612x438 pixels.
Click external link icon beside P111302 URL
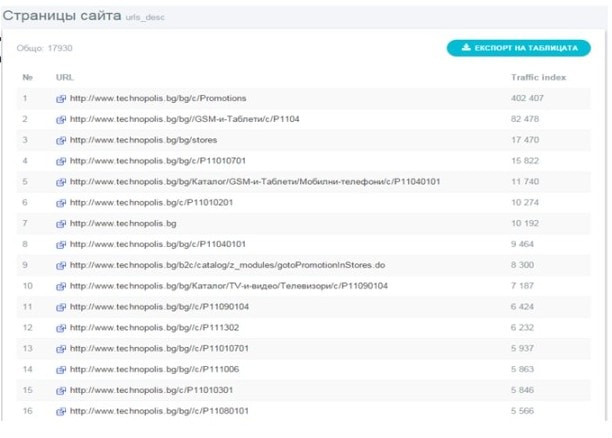(62, 327)
